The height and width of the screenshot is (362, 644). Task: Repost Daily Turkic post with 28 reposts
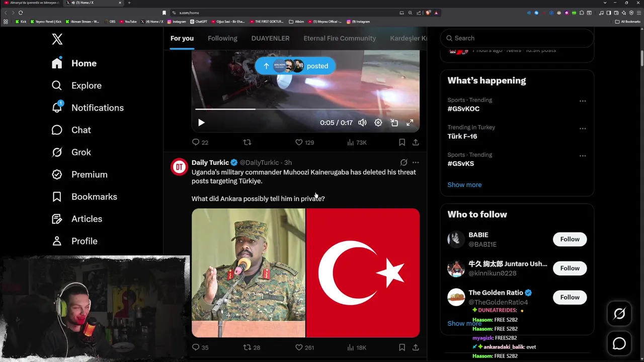(x=252, y=347)
